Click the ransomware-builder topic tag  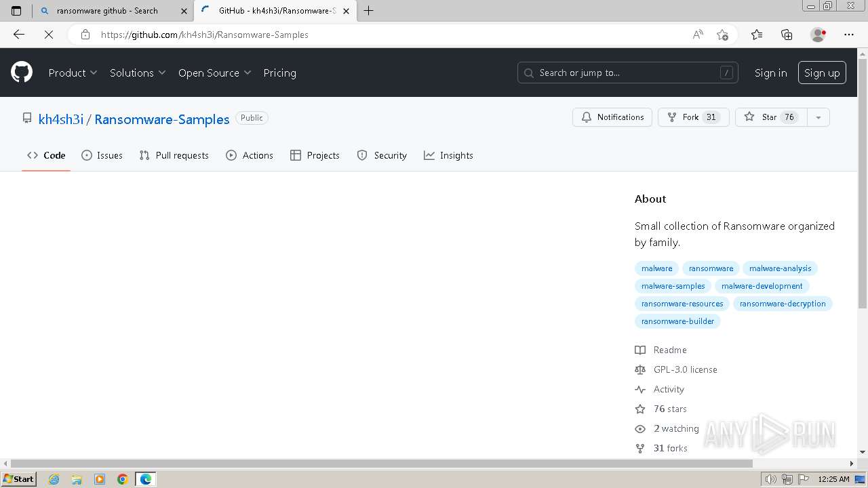pos(677,321)
